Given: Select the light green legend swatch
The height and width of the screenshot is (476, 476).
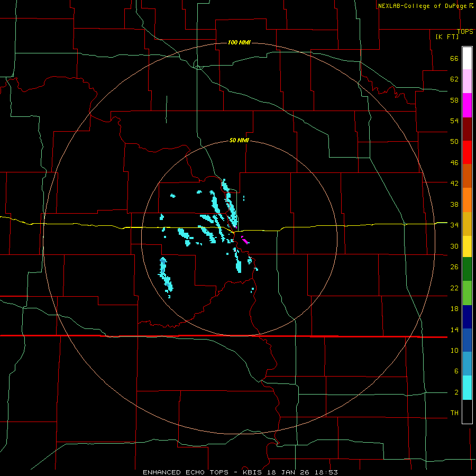Looking at the screenshot, I should coord(467,293).
